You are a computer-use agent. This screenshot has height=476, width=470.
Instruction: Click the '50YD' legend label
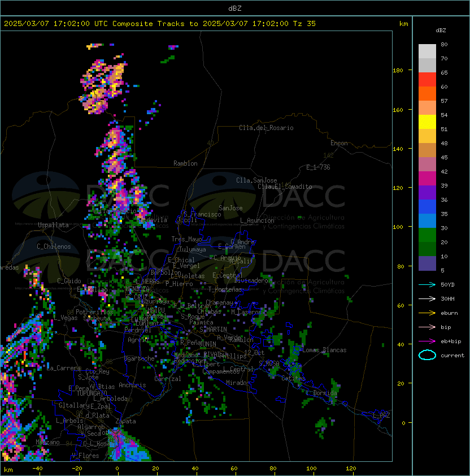447,285
